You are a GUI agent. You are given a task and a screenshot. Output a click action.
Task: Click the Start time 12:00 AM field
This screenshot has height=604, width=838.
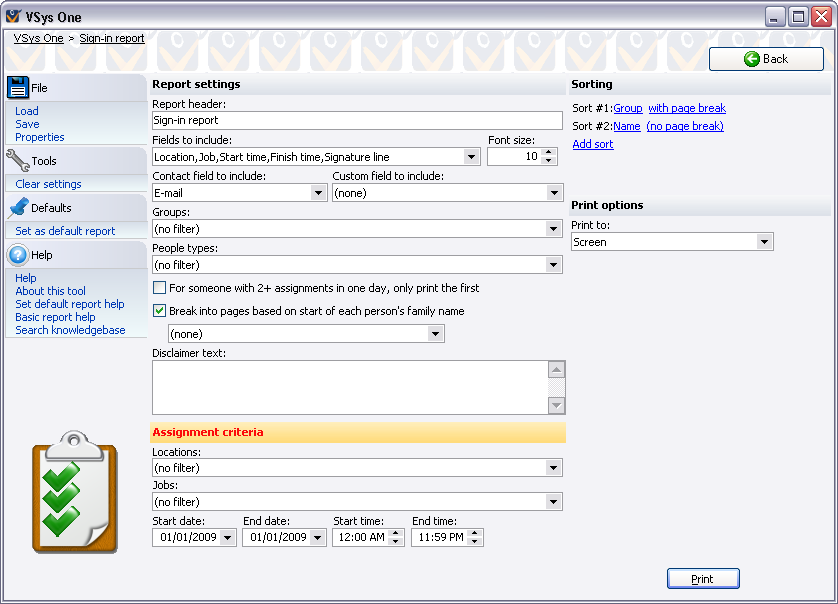tap(361, 538)
